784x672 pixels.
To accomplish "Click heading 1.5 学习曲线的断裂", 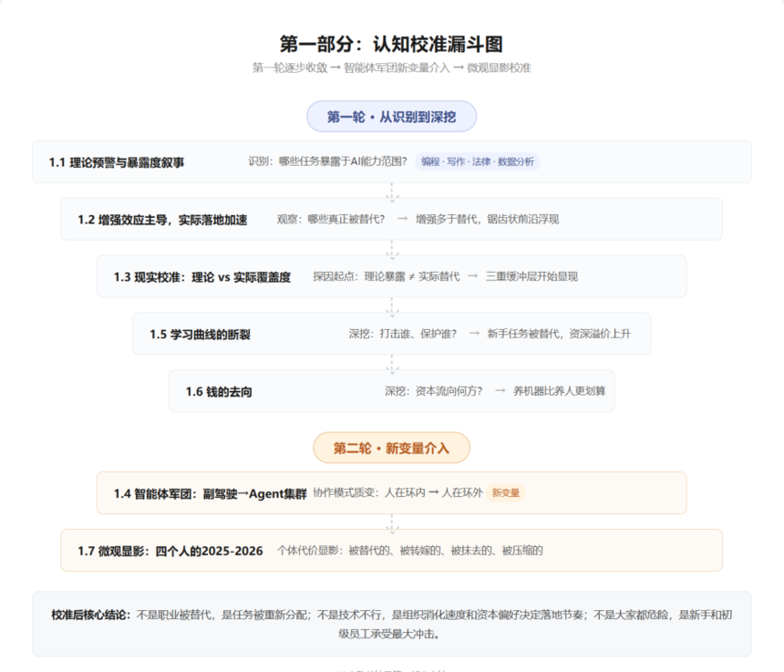I will click(x=200, y=335).
